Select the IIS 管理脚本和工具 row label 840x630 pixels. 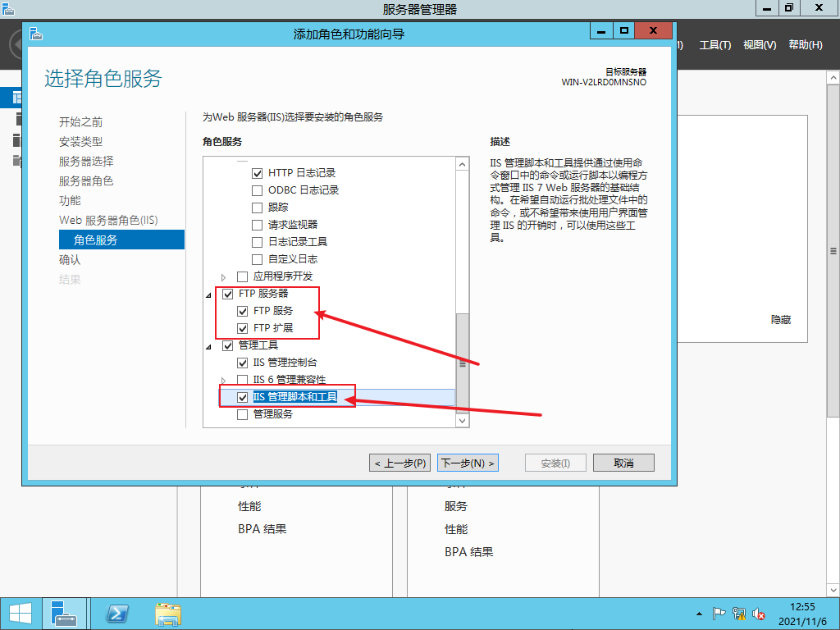(294, 397)
